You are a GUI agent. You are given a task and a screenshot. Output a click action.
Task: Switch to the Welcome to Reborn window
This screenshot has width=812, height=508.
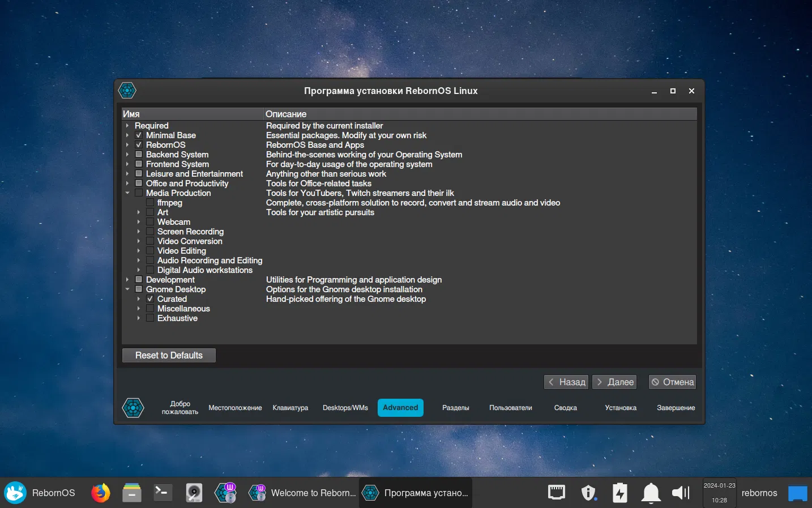coord(302,493)
